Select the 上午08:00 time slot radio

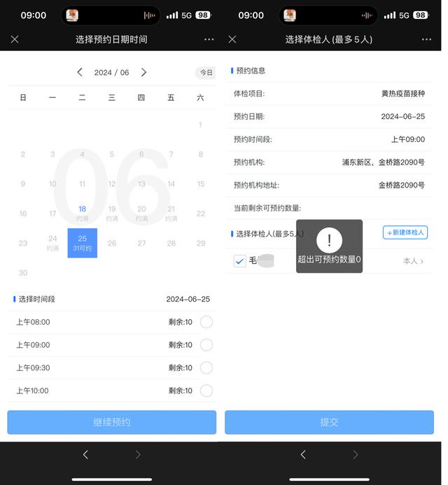206,322
